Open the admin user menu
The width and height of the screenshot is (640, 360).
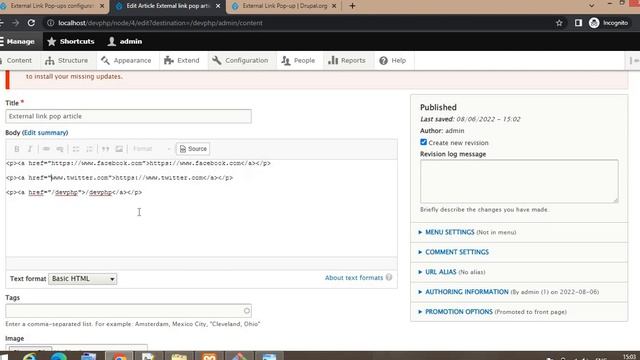(x=125, y=41)
